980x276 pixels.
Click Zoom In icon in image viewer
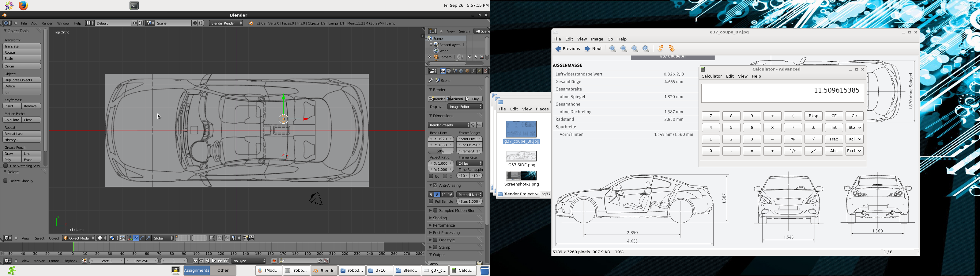(613, 49)
